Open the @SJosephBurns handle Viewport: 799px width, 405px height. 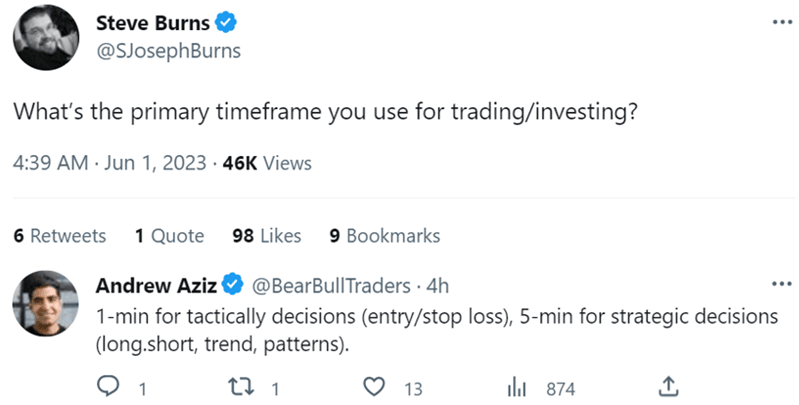(168, 51)
